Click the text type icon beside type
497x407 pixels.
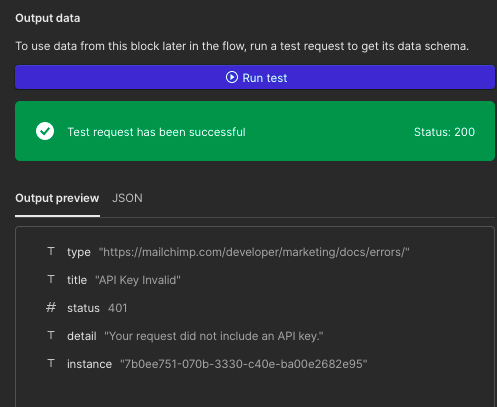51,251
